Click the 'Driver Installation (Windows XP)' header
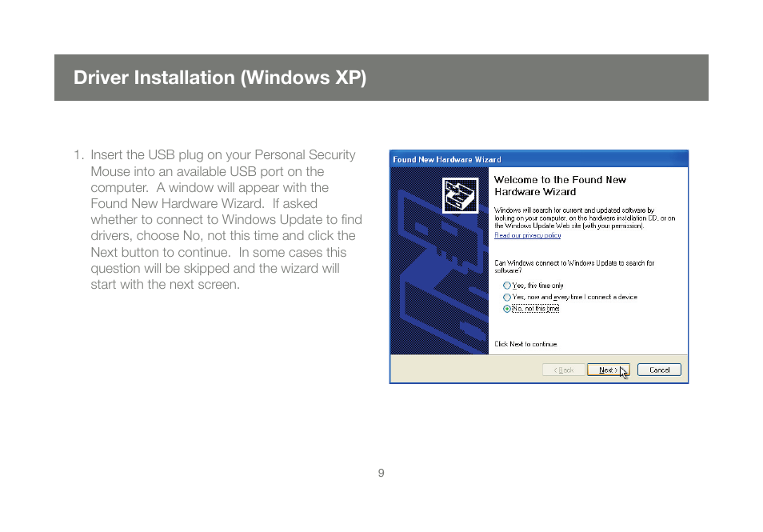 click(220, 78)
